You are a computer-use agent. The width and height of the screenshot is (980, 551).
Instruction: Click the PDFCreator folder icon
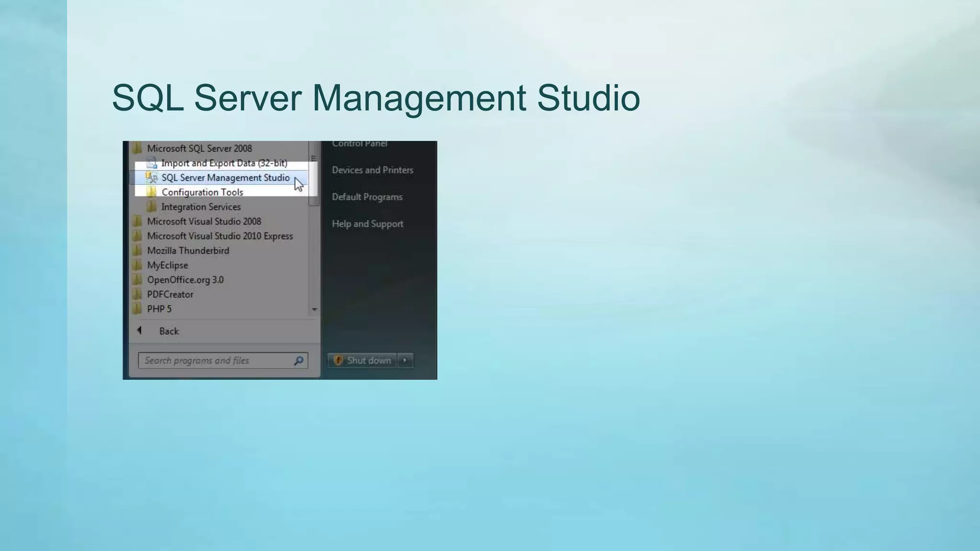[137, 295]
